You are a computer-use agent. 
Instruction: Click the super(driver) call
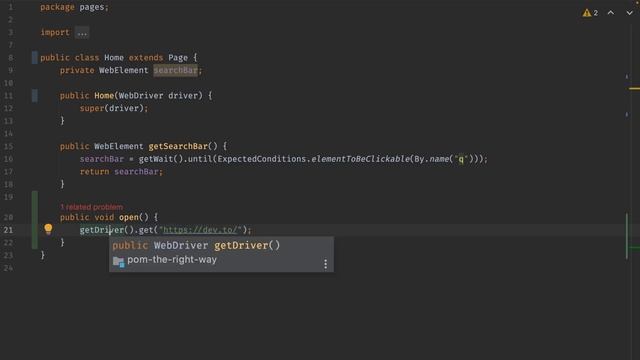point(114,108)
